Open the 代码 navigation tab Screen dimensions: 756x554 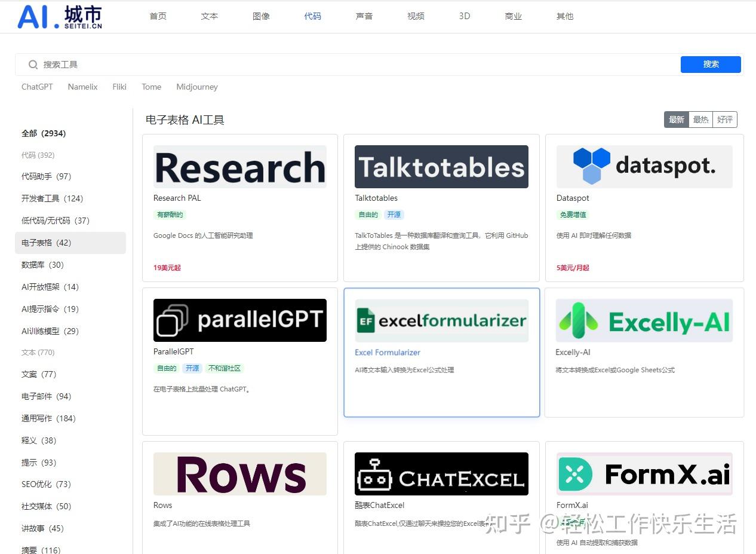312,16
